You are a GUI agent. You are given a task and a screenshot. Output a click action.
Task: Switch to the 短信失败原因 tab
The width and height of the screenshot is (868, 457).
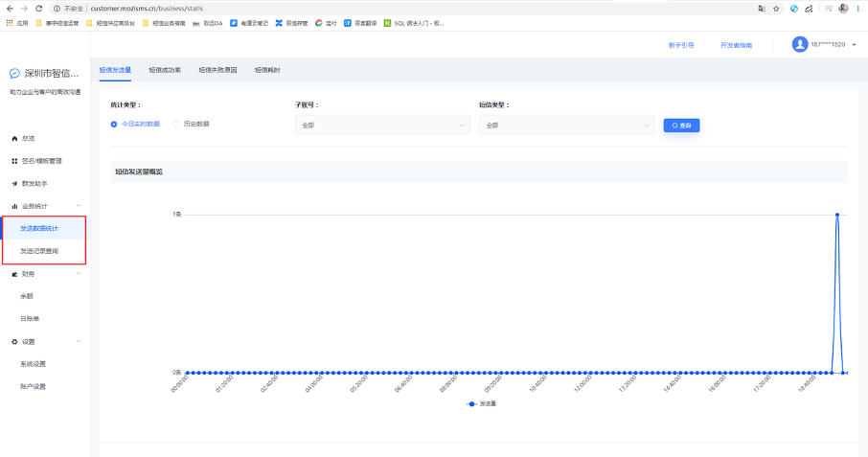pos(217,70)
